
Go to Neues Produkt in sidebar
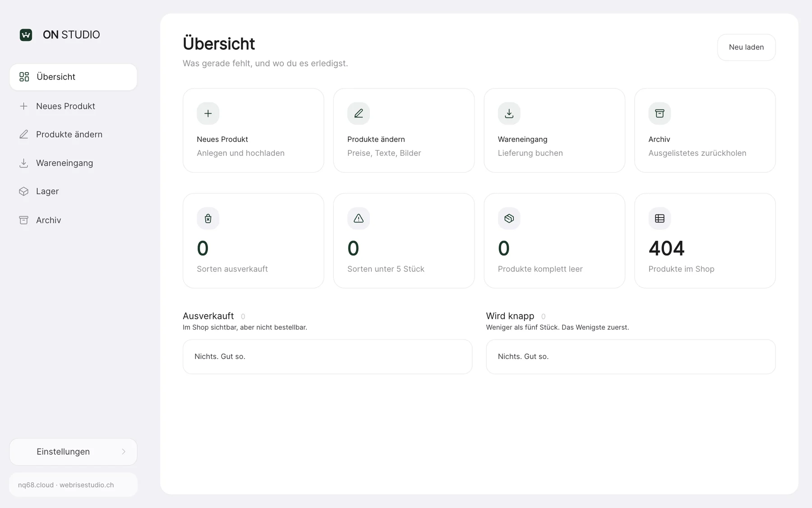(x=73, y=106)
